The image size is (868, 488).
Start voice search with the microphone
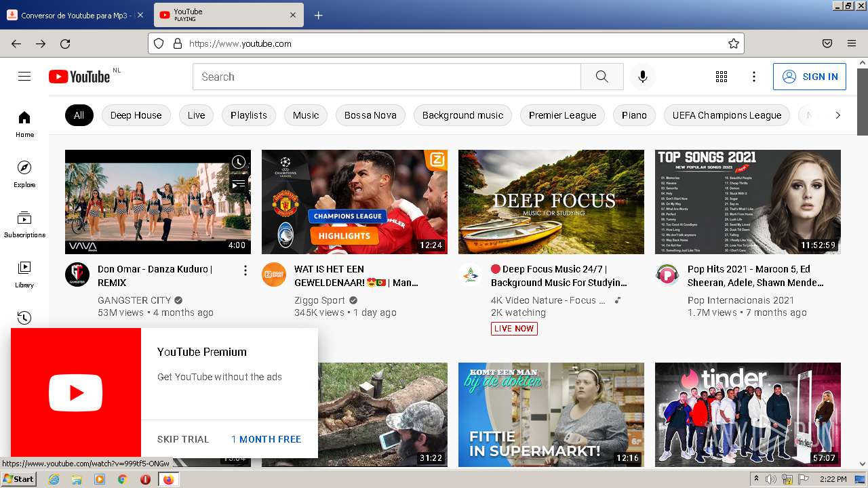tap(643, 77)
